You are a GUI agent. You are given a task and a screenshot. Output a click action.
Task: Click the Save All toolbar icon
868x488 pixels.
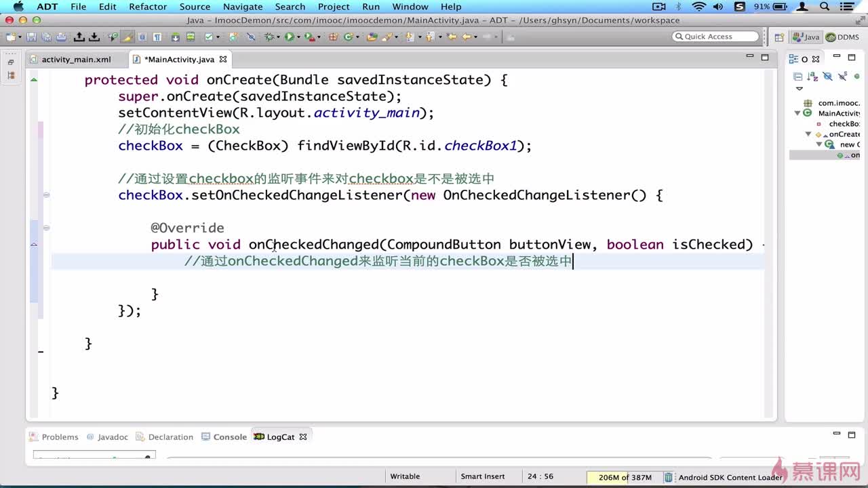(x=46, y=37)
